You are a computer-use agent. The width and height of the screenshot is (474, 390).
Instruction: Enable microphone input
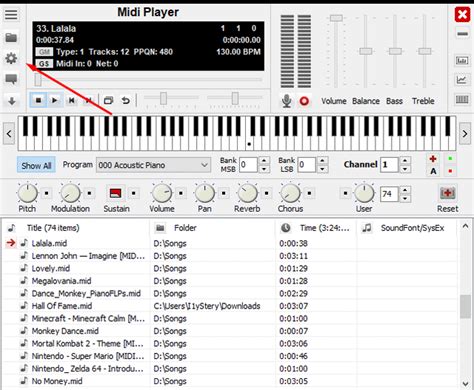coord(286,101)
